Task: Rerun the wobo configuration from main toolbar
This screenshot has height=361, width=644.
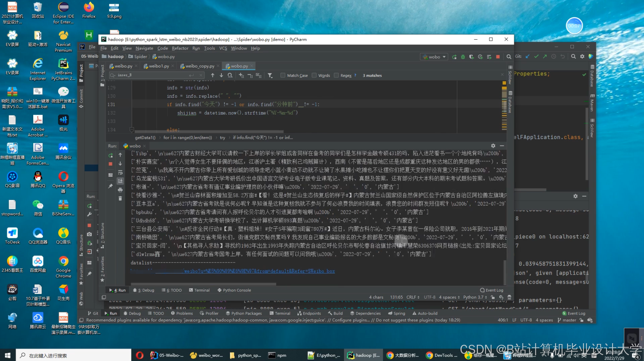Action: 454,57
